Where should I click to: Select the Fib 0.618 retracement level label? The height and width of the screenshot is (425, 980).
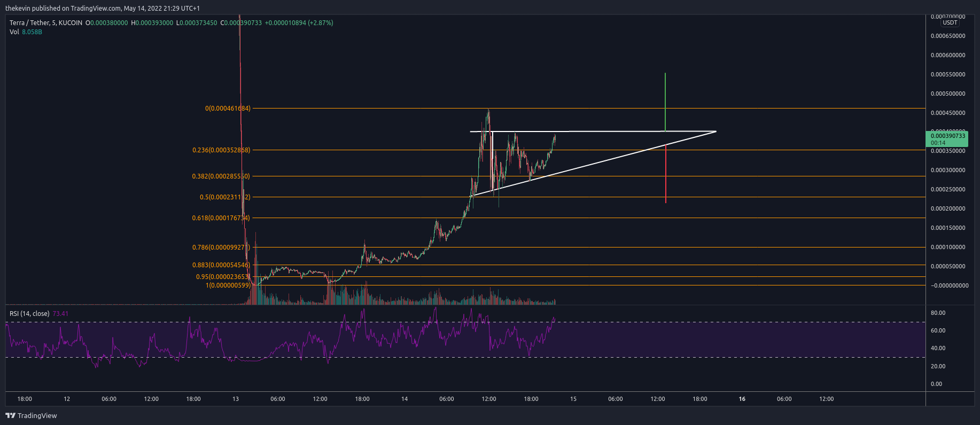[221, 218]
